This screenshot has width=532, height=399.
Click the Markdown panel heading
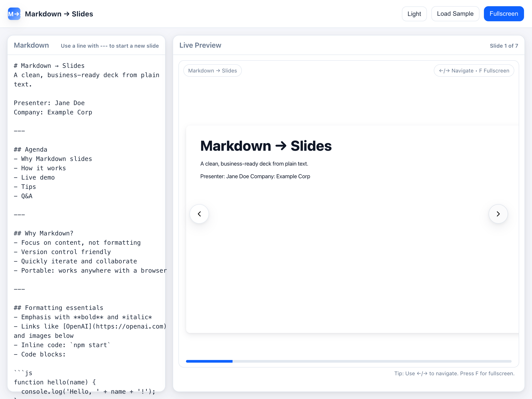pyautogui.click(x=31, y=45)
